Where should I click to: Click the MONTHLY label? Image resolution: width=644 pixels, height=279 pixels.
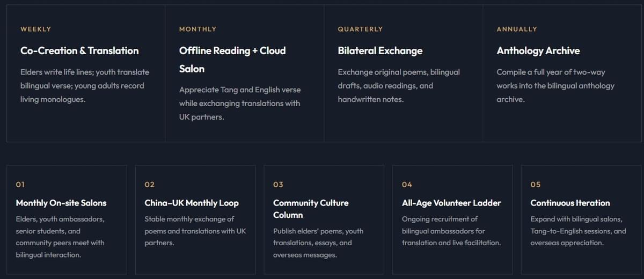[x=198, y=29]
